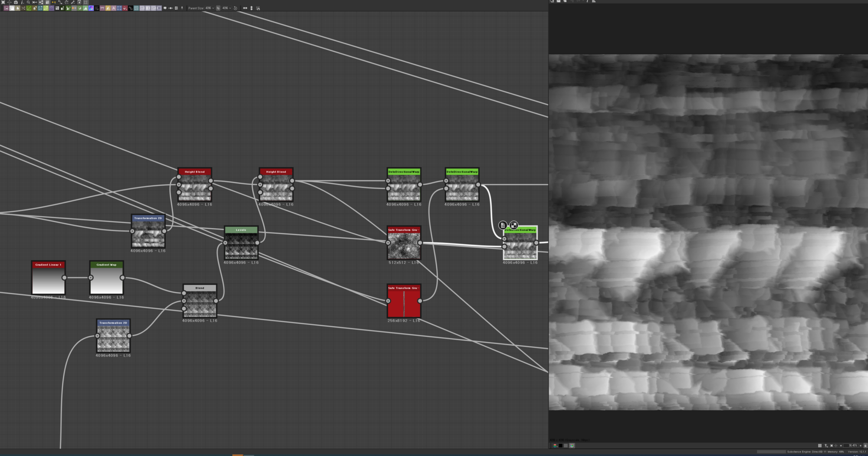Select the first Height Blend node

click(194, 184)
